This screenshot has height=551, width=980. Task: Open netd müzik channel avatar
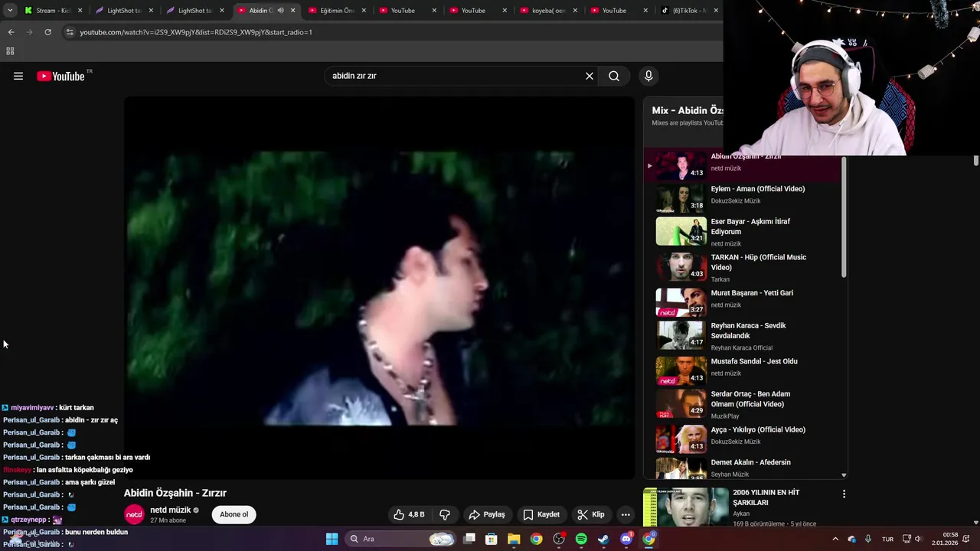(x=134, y=514)
